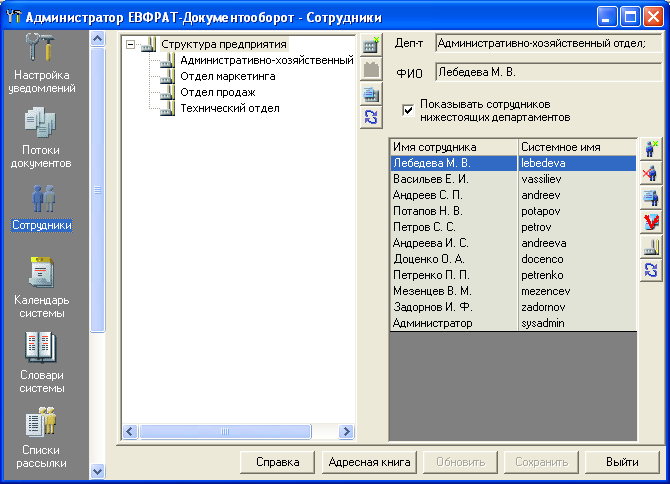Click sidebar scroll up arrow
The width and height of the screenshot is (670, 484).
[x=97, y=39]
